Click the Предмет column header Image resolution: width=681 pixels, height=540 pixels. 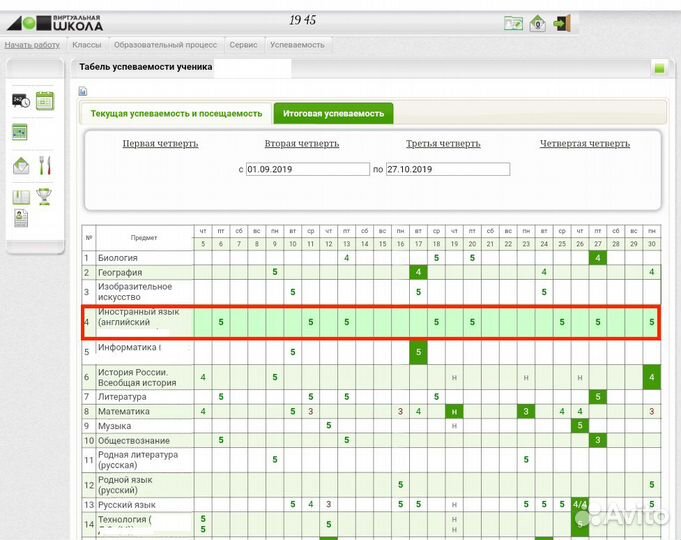[144, 238]
